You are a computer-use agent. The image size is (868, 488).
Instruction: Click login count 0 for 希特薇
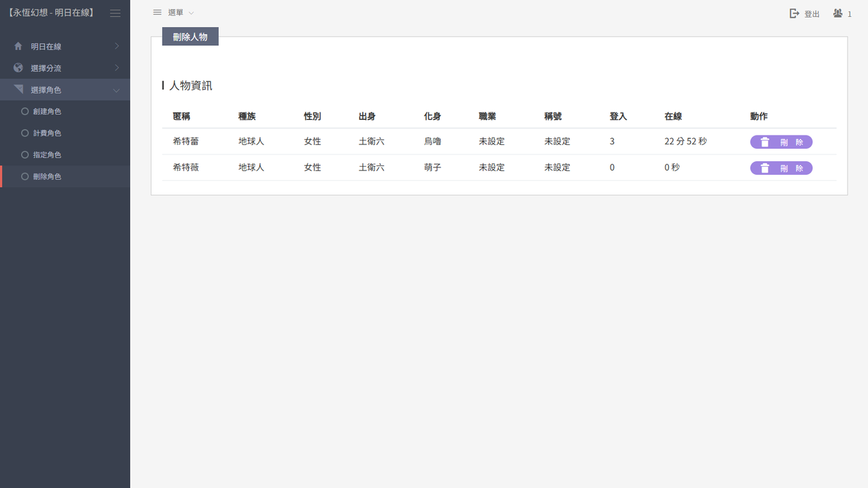point(612,167)
